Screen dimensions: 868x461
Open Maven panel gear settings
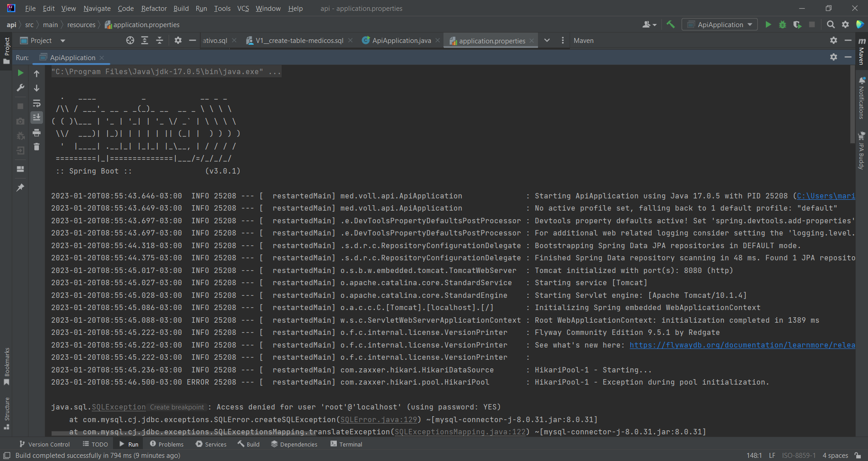click(x=834, y=40)
